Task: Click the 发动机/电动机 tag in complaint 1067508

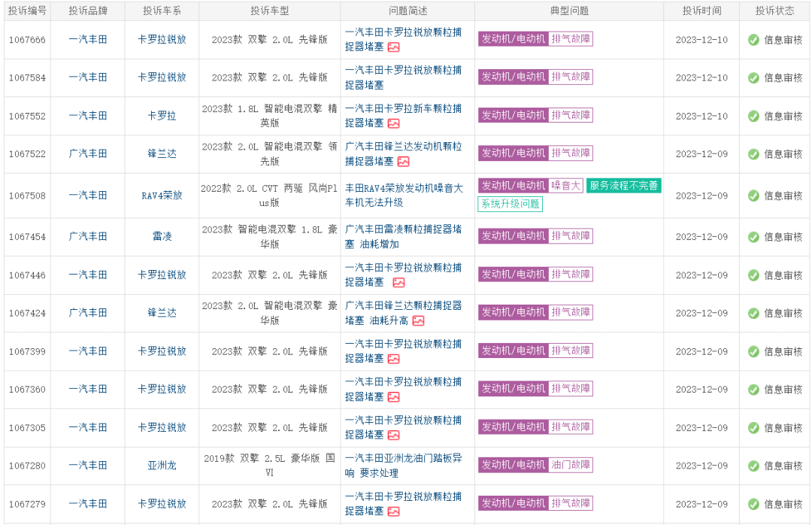Action: click(x=514, y=186)
